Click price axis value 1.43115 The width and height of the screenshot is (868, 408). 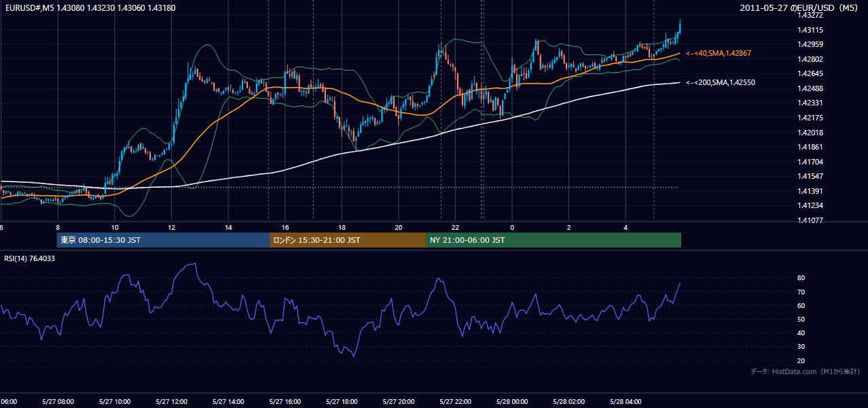tap(810, 30)
